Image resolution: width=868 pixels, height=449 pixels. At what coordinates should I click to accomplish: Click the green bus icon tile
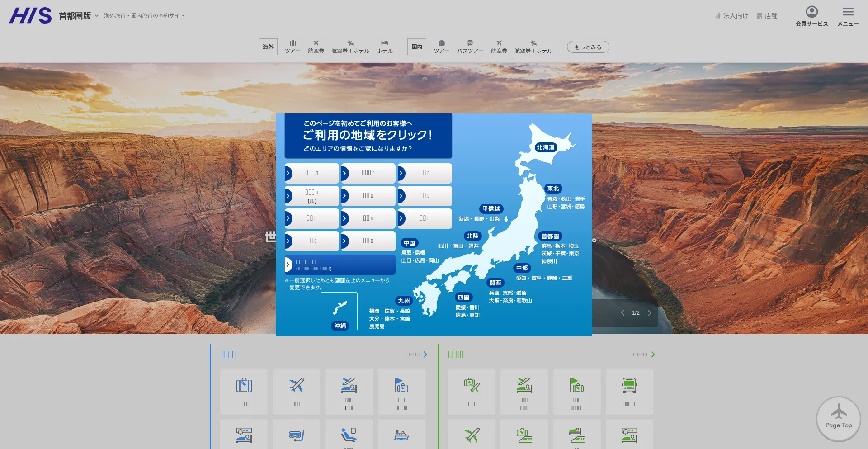coord(629,392)
